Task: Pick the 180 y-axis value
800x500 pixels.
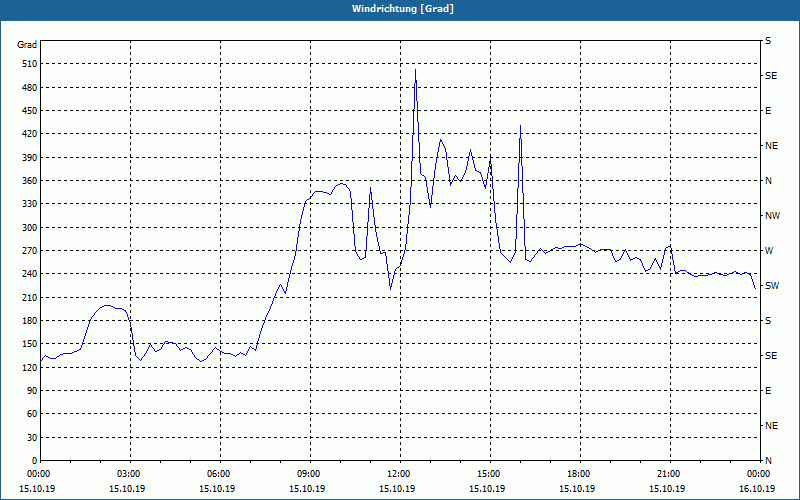Action: pos(30,321)
